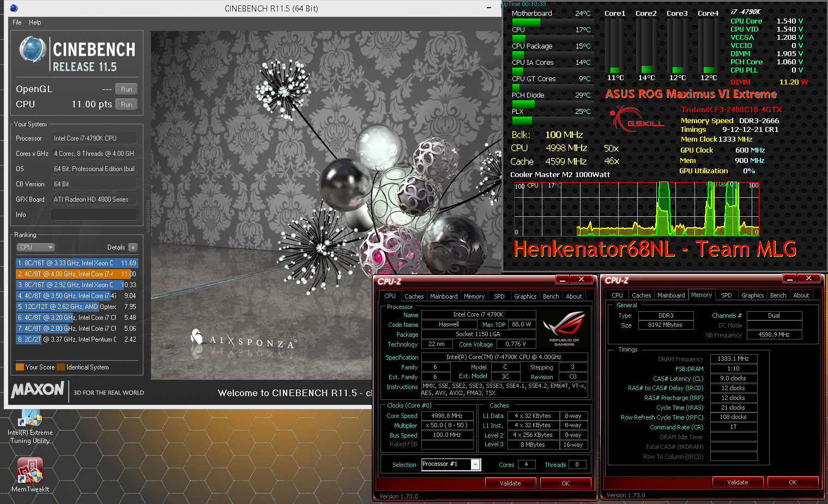Click the Info input field
The height and width of the screenshot is (504, 828).
tap(94, 215)
